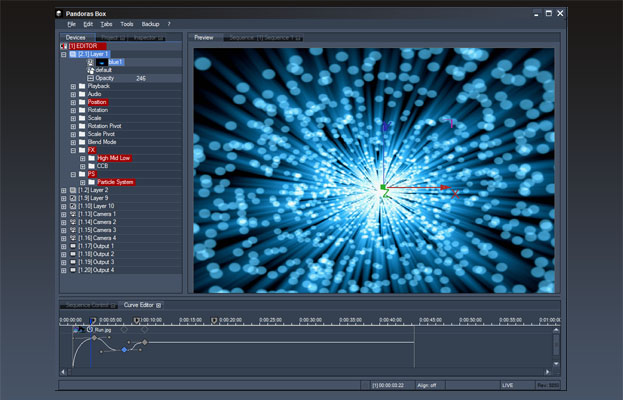
Task: Select the Position parameter in tree
Action: click(97, 102)
